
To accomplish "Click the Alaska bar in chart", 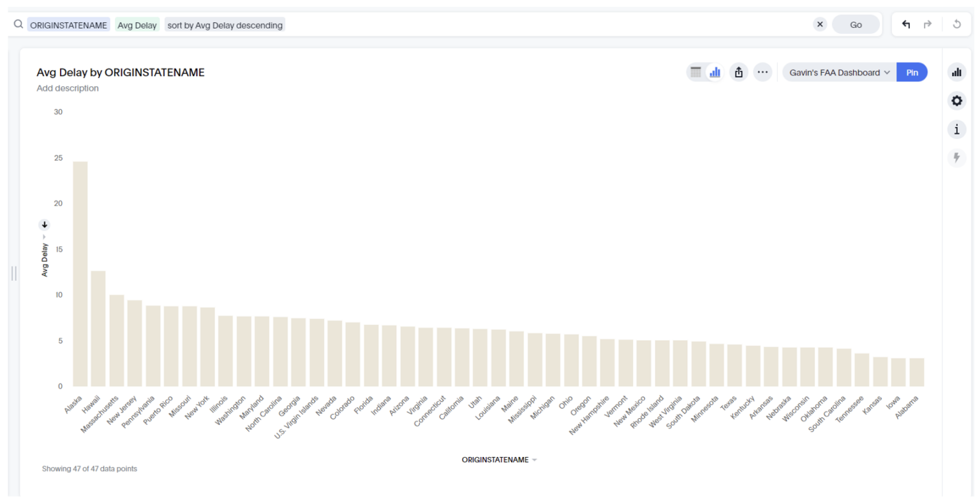I will (x=80, y=274).
